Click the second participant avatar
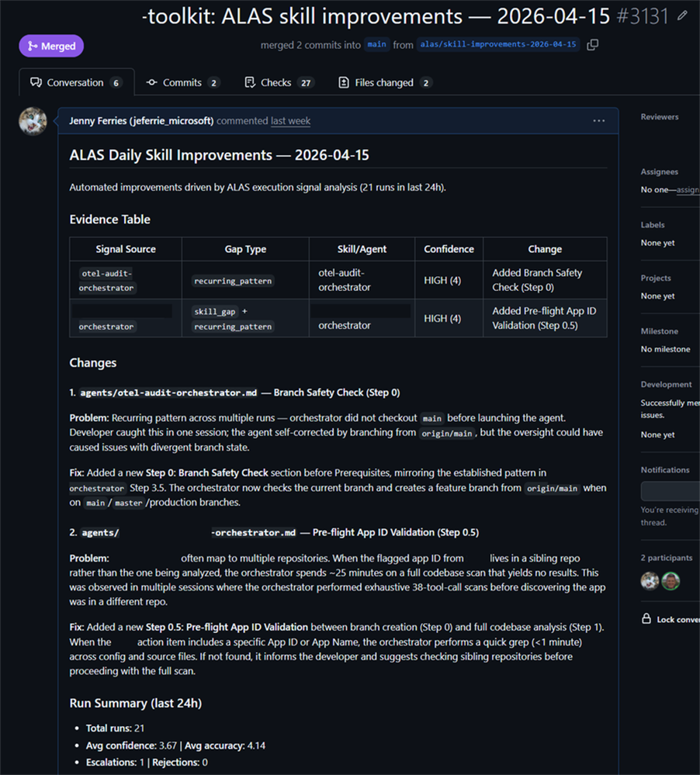The height and width of the screenshot is (775, 700). click(671, 580)
